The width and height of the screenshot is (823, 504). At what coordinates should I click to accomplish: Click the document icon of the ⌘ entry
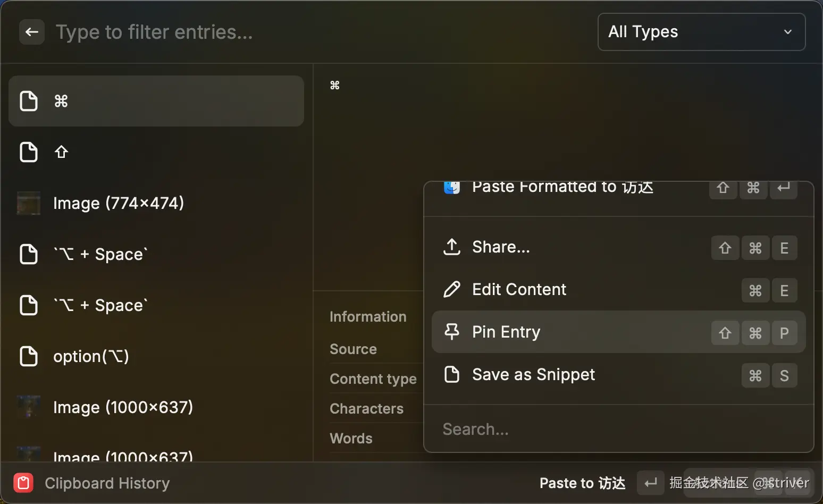tap(29, 101)
